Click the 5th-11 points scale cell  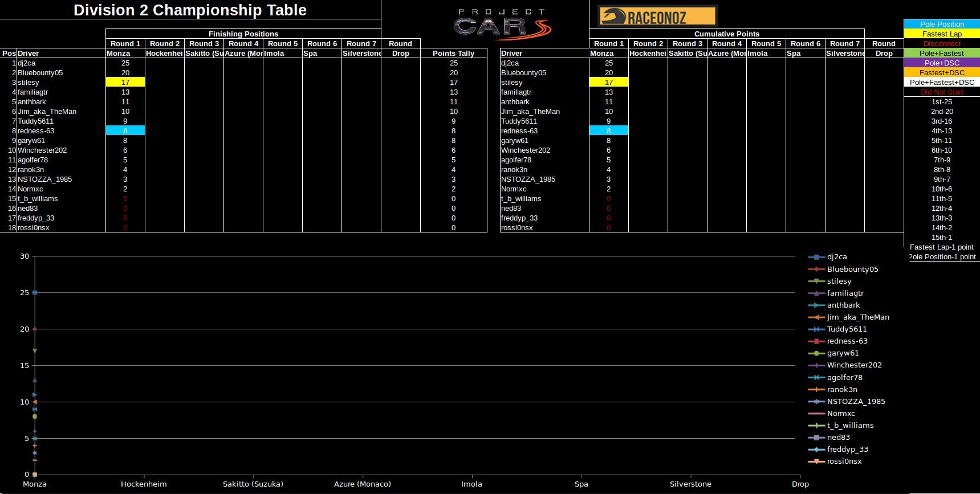point(942,140)
